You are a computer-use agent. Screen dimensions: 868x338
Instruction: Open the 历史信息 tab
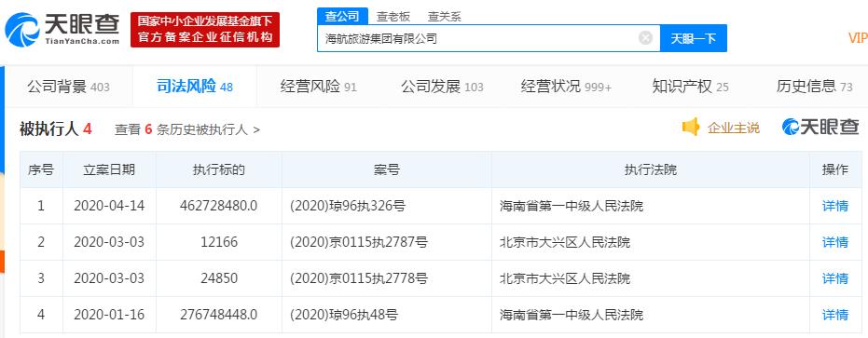(x=814, y=87)
